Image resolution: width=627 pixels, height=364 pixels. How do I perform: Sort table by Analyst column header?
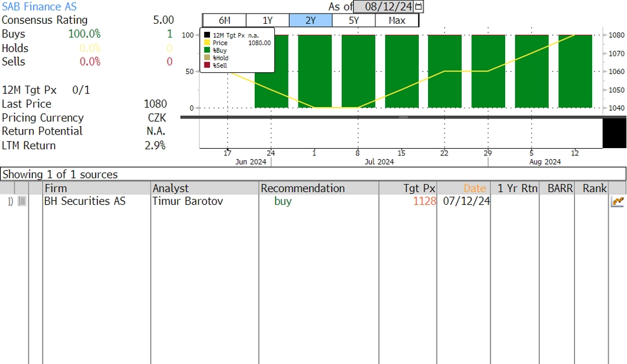(x=205, y=188)
